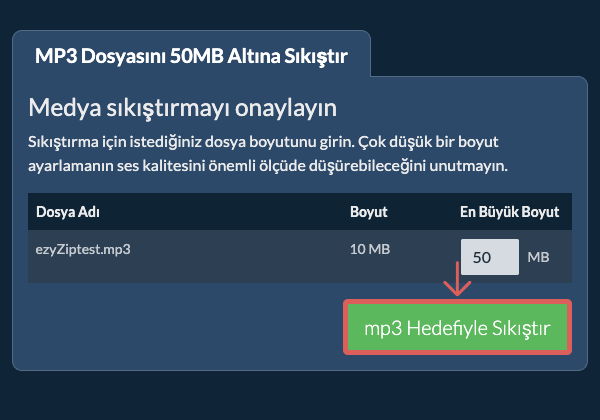
Task: Click the Boyut column header
Action: pyautogui.click(x=369, y=212)
